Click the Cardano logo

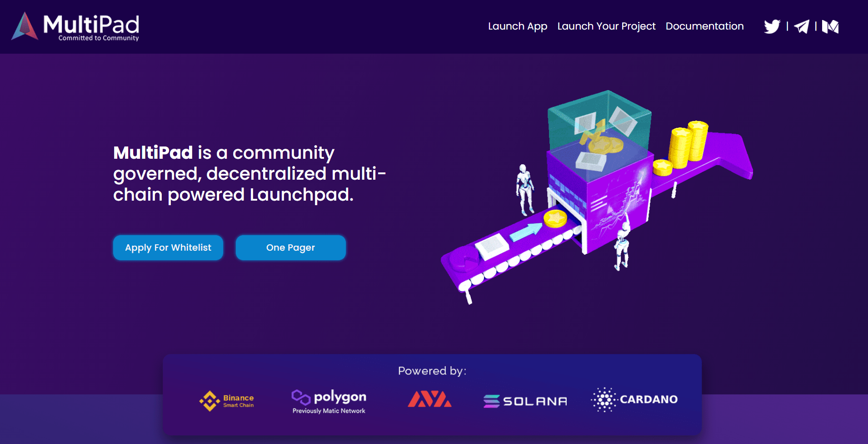(634, 399)
